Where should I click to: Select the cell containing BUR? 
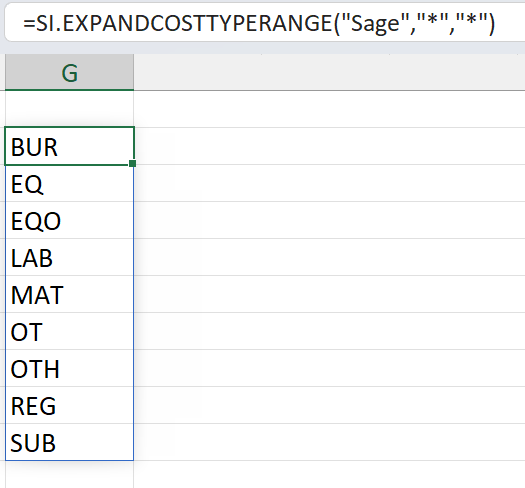tap(70, 146)
